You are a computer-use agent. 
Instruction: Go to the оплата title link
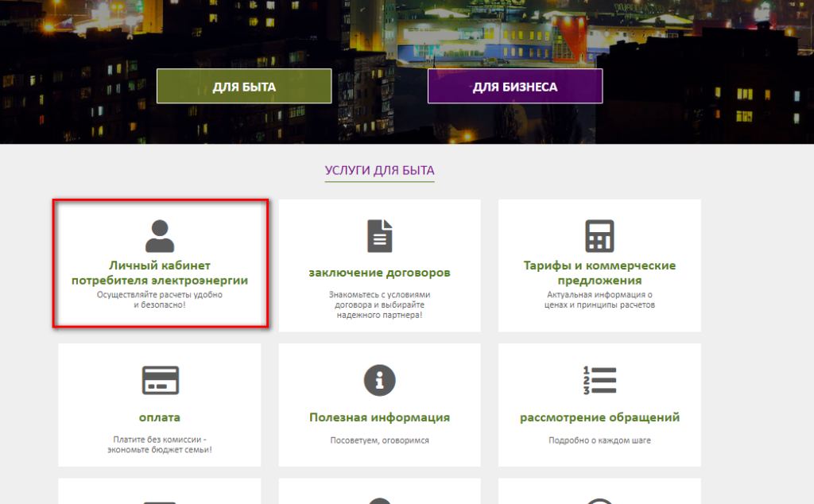[160, 417]
